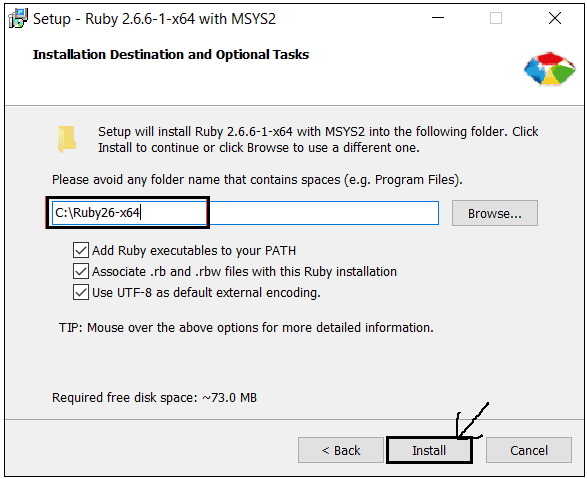Screen dimensions: 587x479
Task: Click the 'Please avoid any folder name' notice
Action: [257, 180]
